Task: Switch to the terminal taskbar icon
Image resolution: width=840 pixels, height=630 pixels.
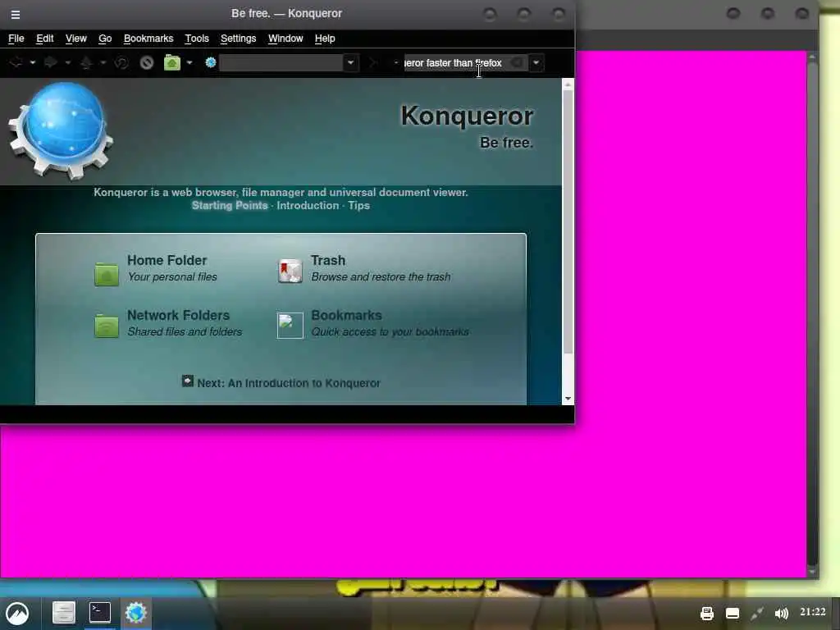Action: [99, 612]
